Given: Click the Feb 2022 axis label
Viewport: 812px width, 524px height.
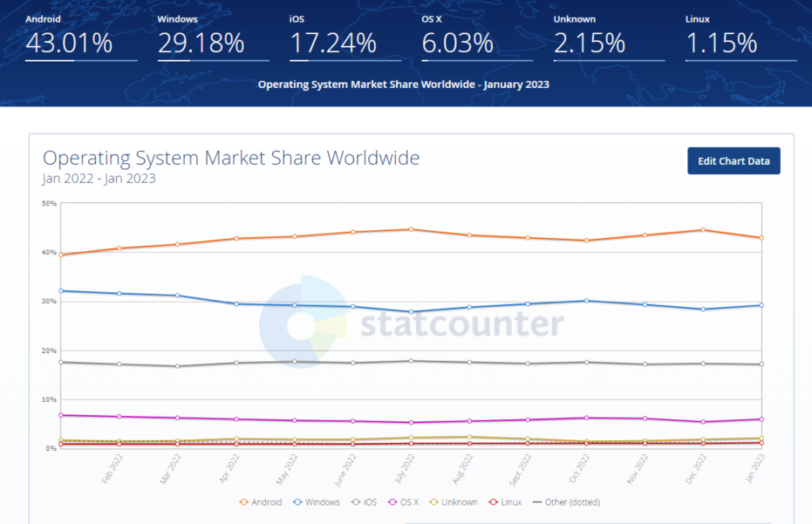Looking at the screenshot, I should [112, 468].
